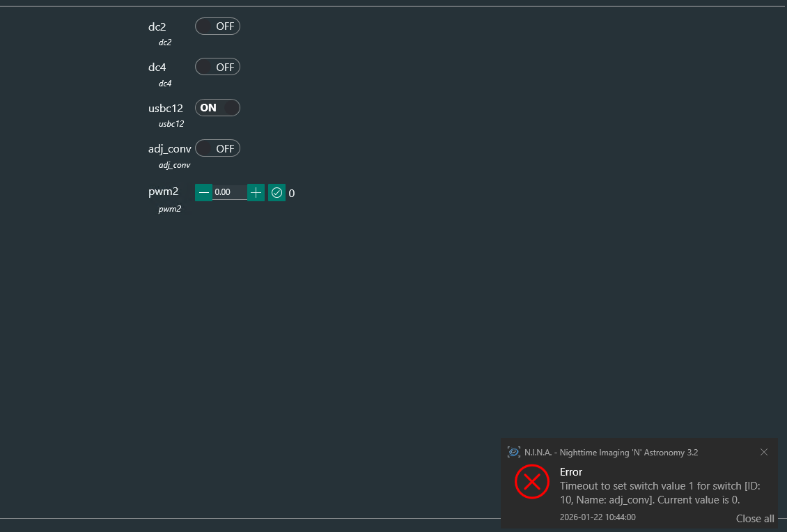The height and width of the screenshot is (532, 787).
Task: Click Close all notifications
Action: pyautogui.click(x=755, y=519)
